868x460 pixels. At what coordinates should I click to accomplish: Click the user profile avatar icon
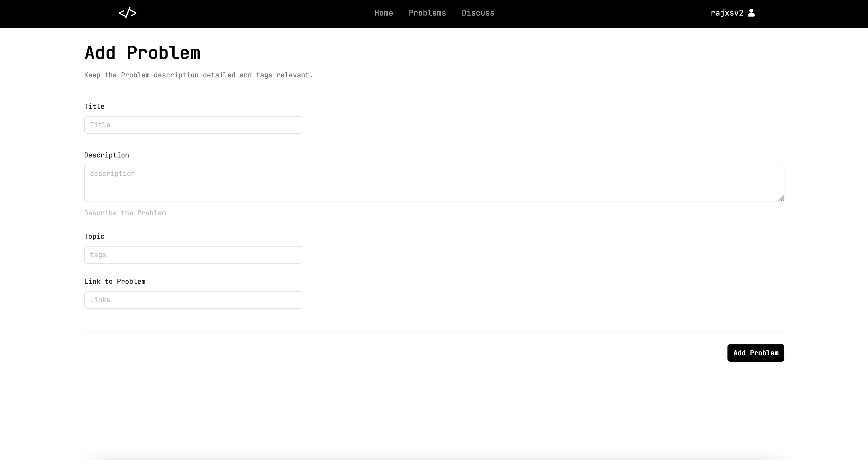751,13
